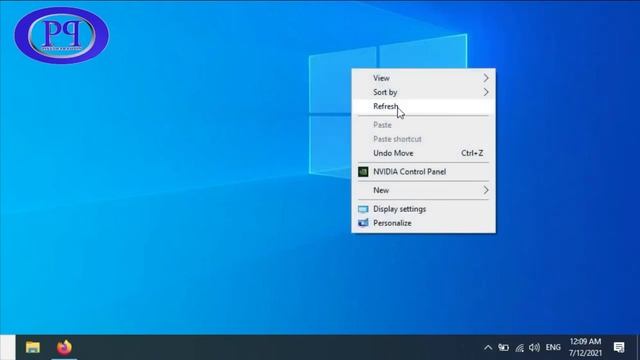Open NVIDIA Control Panel entry
This screenshot has width=640, height=360.
(423, 172)
